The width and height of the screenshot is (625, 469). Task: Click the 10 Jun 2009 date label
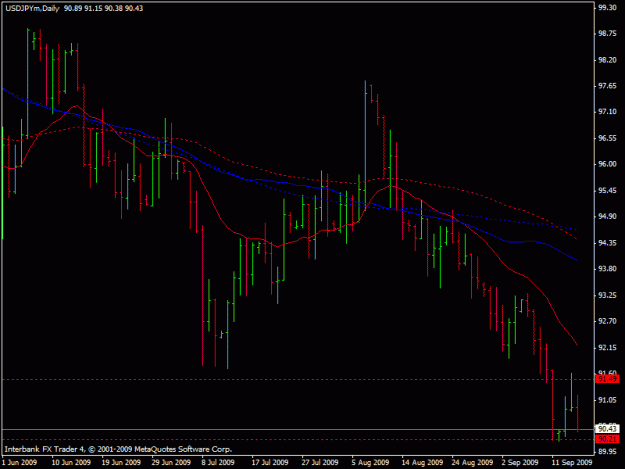tap(71, 462)
